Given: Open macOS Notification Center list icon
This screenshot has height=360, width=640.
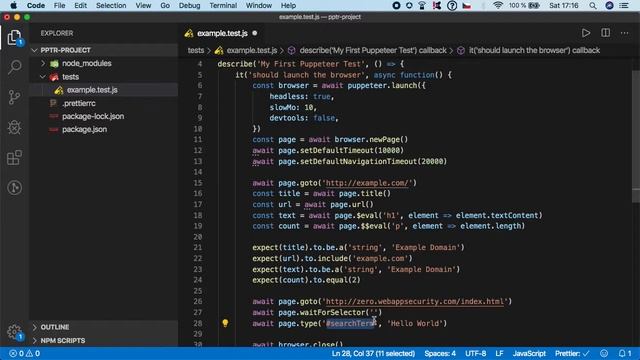Looking at the screenshot, I should pos(624,6).
